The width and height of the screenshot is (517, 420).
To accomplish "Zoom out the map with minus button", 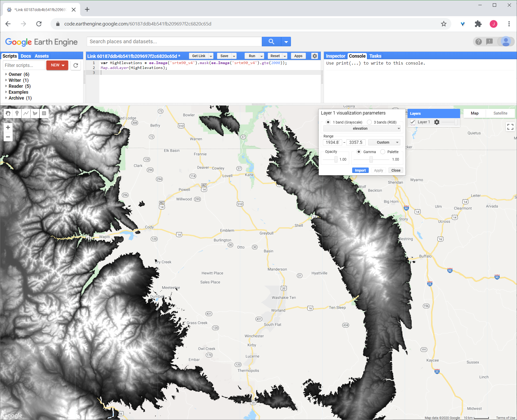I will [x=8, y=137].
